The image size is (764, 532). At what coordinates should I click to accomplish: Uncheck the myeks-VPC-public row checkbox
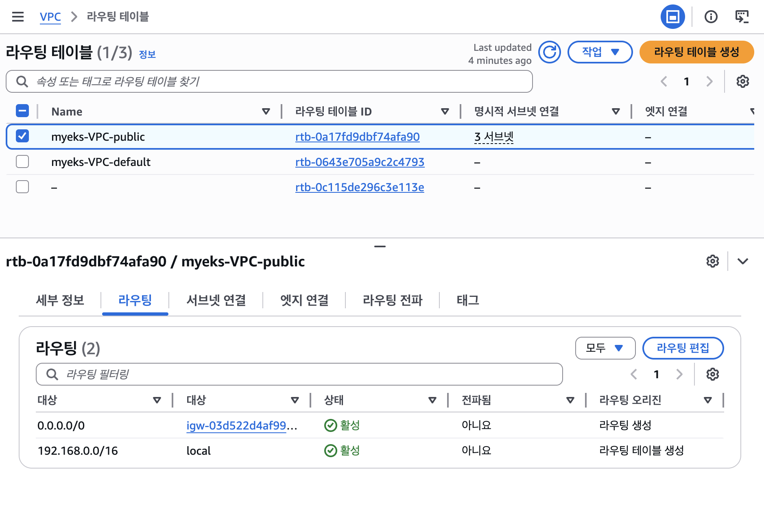[23, 137]
